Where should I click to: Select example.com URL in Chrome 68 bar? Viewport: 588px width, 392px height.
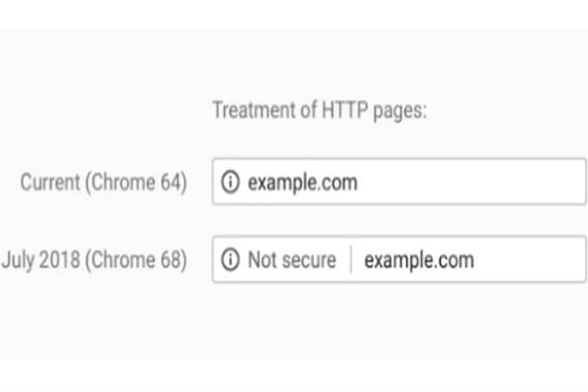419,260
